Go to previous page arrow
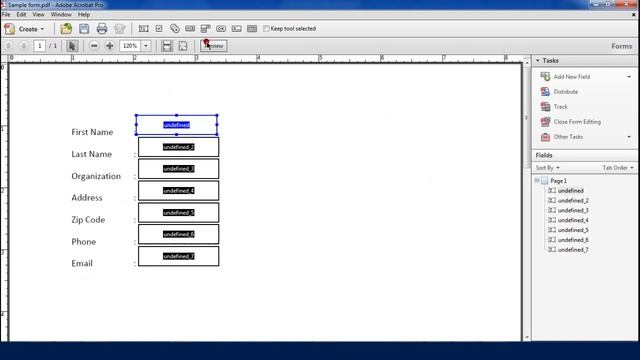The image size is (640, 360). 9,46
